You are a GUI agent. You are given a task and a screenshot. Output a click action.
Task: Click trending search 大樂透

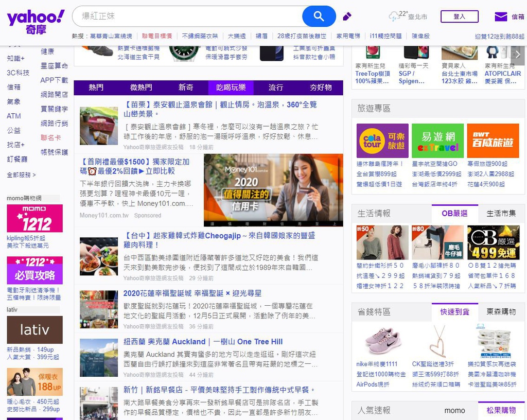click(x=237, y=36)
